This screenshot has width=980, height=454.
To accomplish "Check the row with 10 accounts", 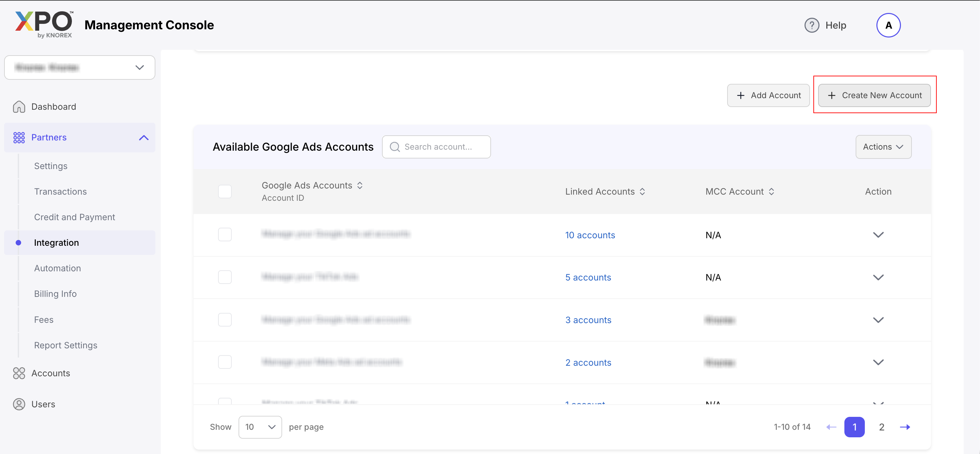I will (225, 234).
